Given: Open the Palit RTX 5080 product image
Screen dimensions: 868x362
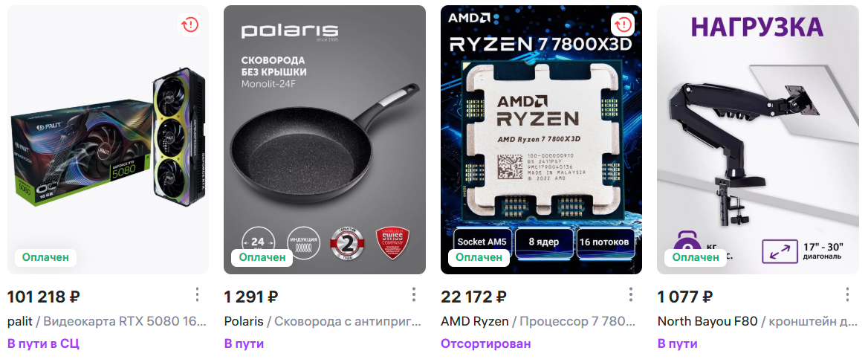Looking at the screenshot, I should [108, 140].
